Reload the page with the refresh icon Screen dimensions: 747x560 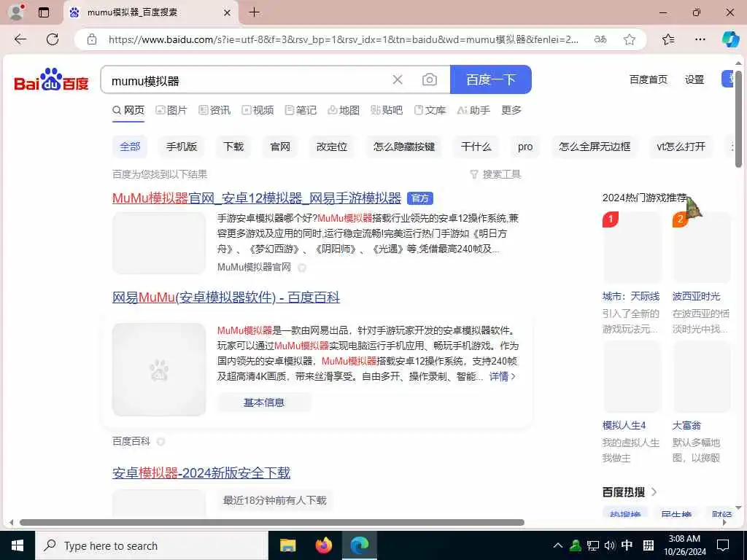click(x=53, y=39)
